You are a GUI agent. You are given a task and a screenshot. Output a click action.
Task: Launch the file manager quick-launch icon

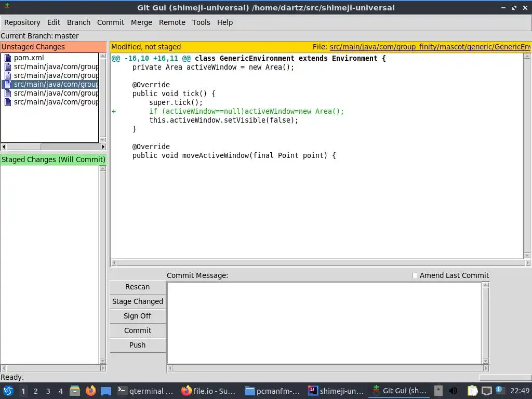click(x=75, y=391)
